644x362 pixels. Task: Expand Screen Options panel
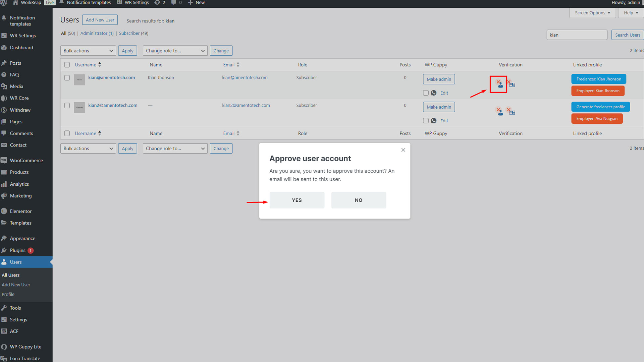pyautogui.click(x=592, y=13)
